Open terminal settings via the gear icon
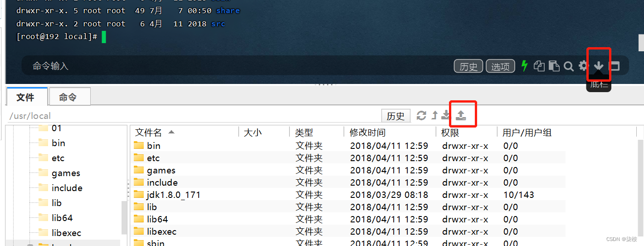644x246 pixels. (x=584, y=66)
